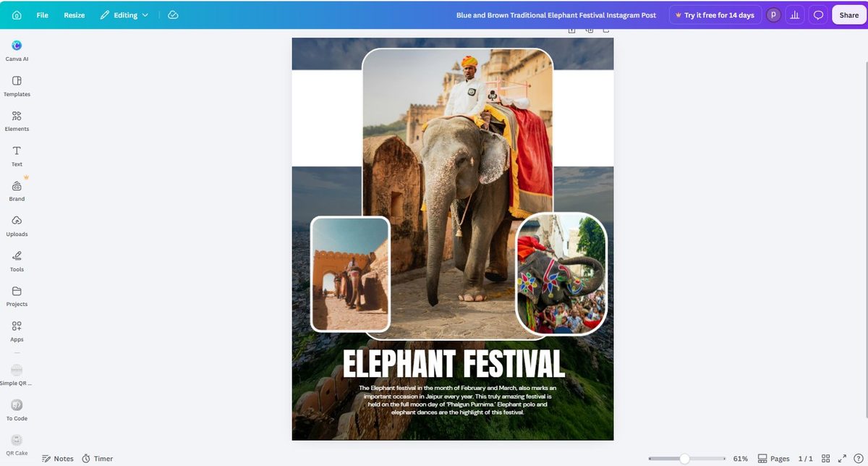Viewport: 868px width, 466px height.
Task: Open the Tools panel
Action: (x=17, y=261)
